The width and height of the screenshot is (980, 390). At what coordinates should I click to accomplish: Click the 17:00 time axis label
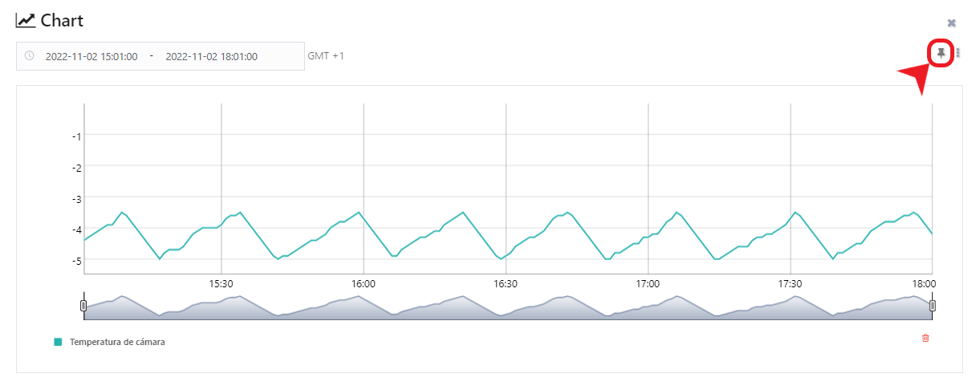click(648, 284)
